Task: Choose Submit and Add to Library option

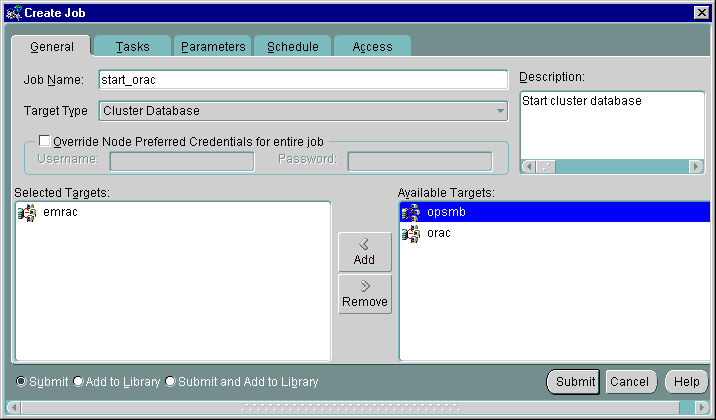Action: (170, 381)
